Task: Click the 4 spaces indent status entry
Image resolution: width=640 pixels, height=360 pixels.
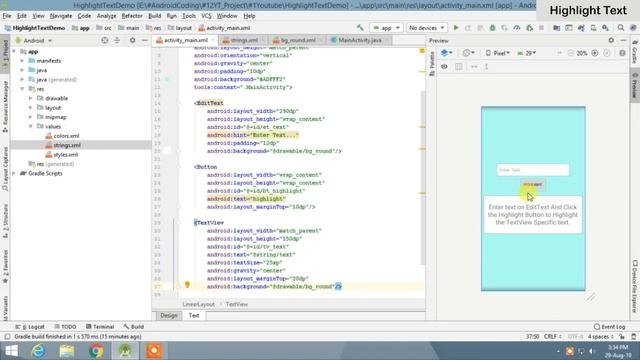Action: point(600,337)
